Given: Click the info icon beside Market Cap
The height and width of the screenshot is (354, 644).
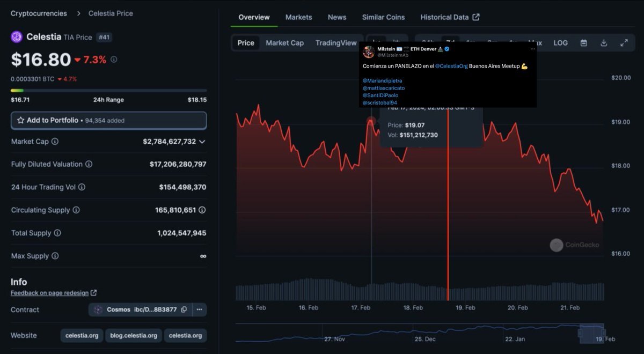Looking at the screenshot, I should [55, 142].
